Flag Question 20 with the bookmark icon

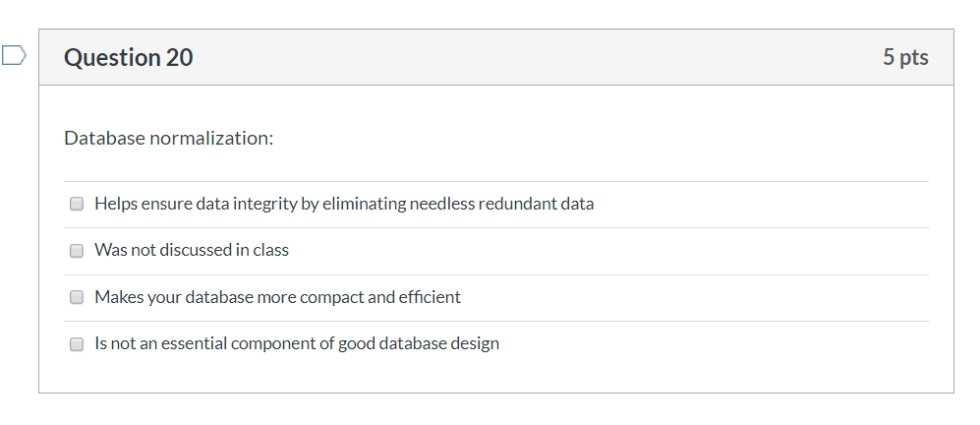click(14, 56)
